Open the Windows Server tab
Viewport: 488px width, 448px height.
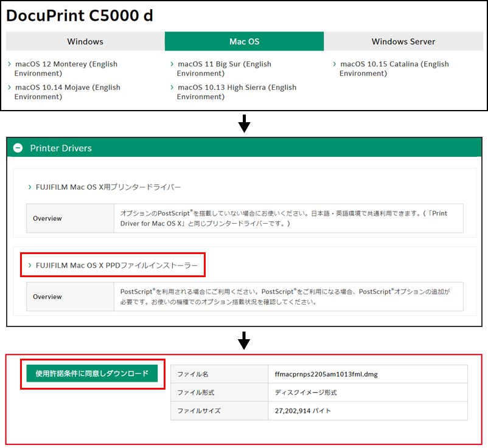click(x=403, y=41)
